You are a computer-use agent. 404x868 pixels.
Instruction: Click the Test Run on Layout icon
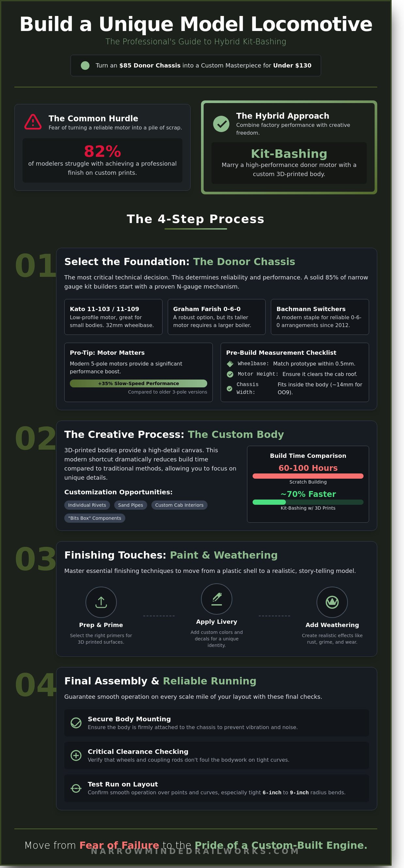coord(76,788)
